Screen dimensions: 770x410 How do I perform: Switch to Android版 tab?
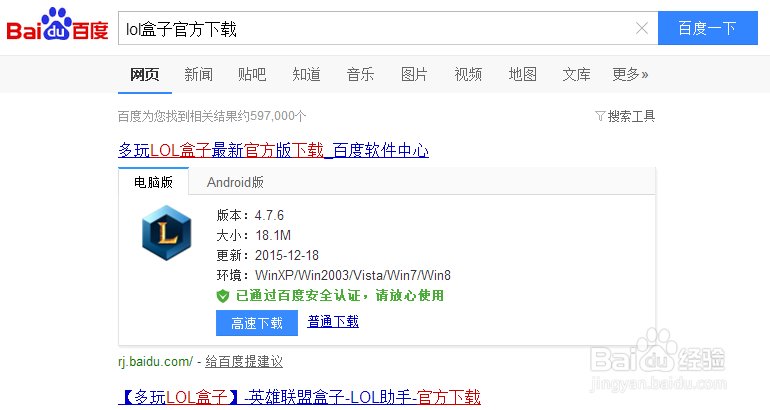(x=235, y=182)
